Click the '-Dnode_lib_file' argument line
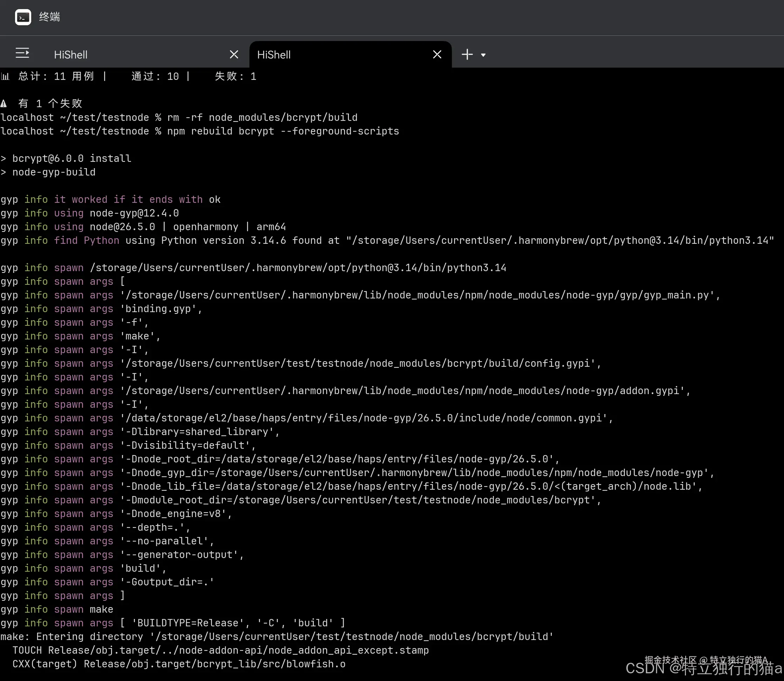This screenshot has width=784, height=681. tap(351, 487)
